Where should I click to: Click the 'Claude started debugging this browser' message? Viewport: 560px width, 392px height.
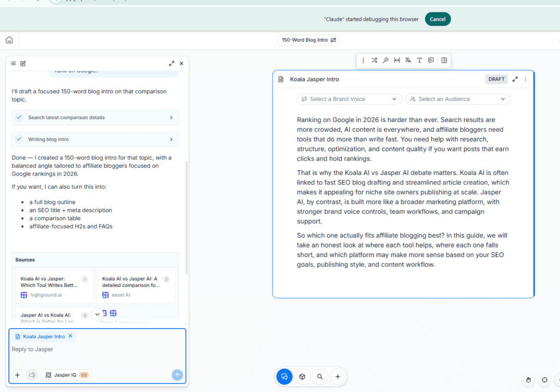[x=371, y=19]
